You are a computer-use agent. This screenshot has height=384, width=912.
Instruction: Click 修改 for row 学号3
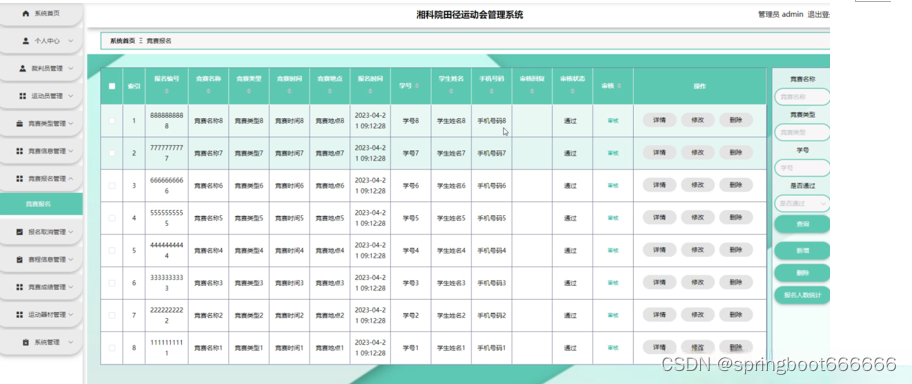coord(698,283)
